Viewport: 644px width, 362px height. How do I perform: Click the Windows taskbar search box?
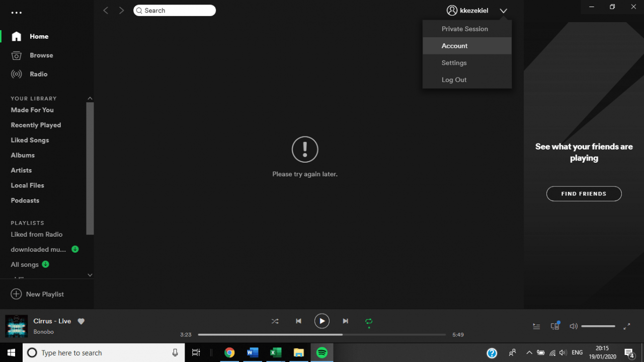(104, 352)
